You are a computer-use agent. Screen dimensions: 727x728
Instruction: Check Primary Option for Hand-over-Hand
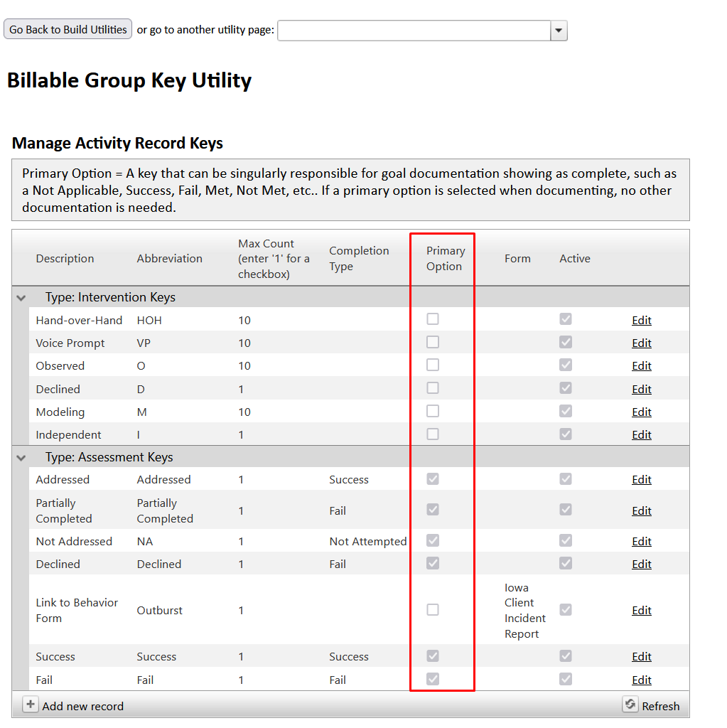433,319
